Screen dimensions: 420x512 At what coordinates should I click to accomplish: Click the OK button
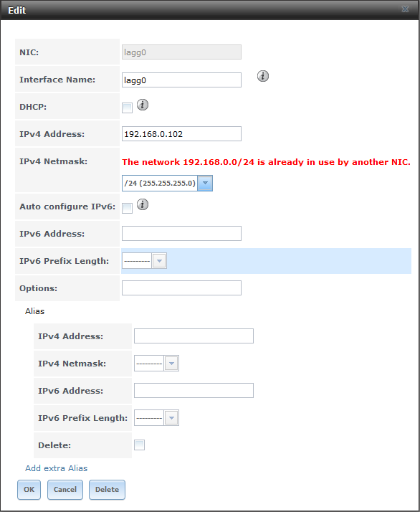(x=29, y=490)
